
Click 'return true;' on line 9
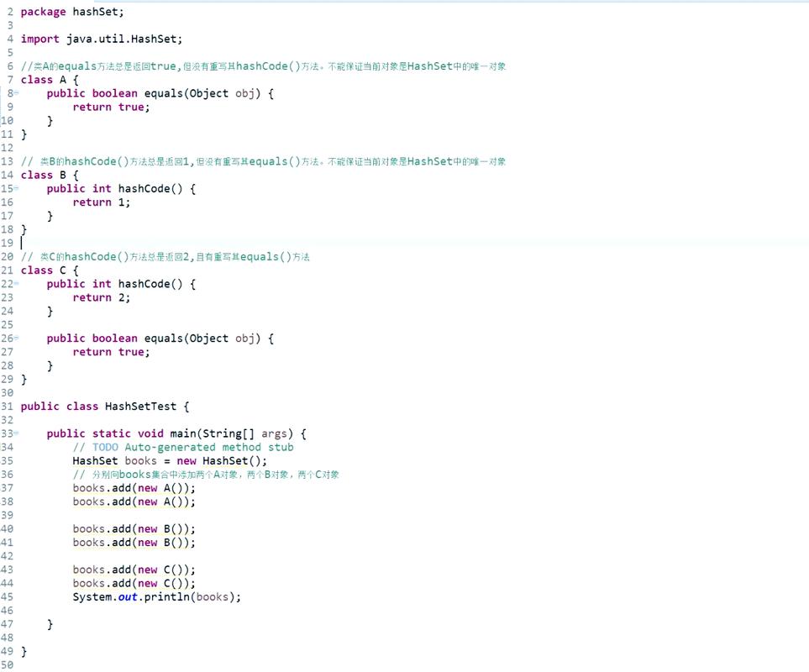tap(111, 108)
